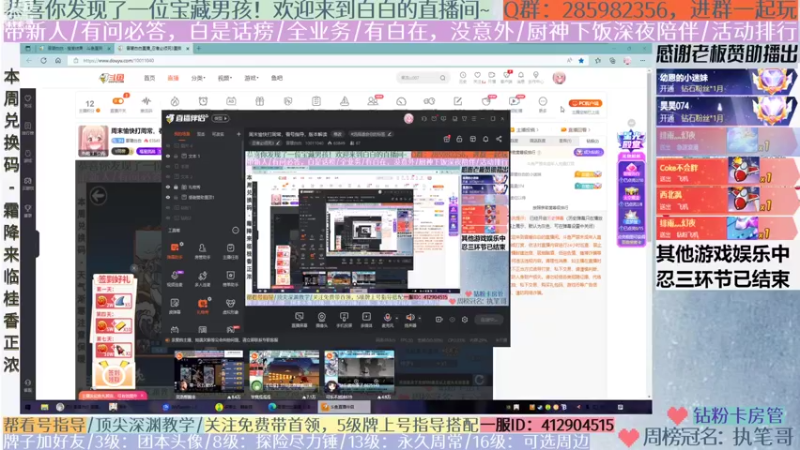Expand the 分类 dropdown in Douyu header
This screenshot has height=450, width=800.
(x=198, y=78)
